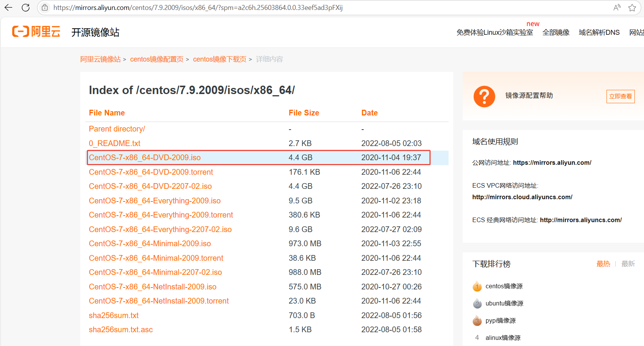Download CentOS-7-x86_64-DVD-2207-02.iso
This screenshot has width=644, height=346.
(x=150, y=186)
